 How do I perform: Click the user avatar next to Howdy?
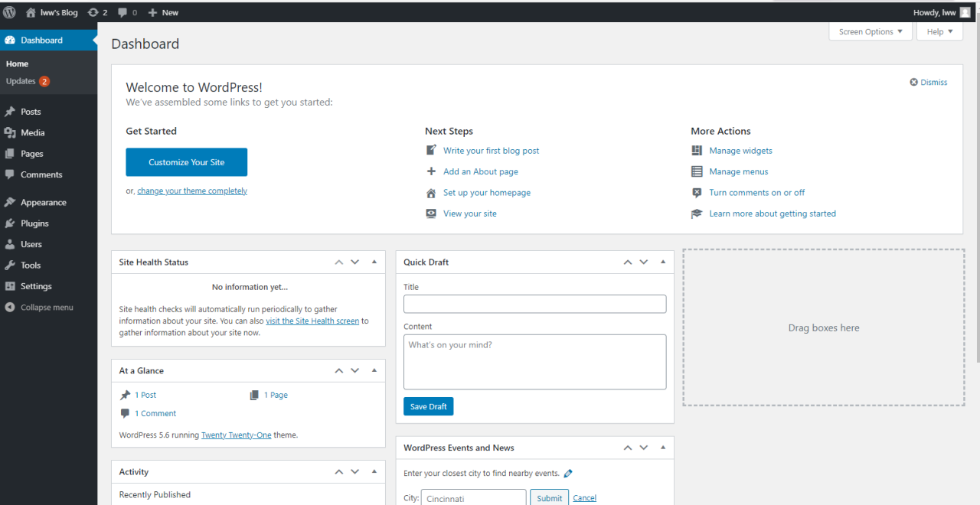(x=965, y=12)
